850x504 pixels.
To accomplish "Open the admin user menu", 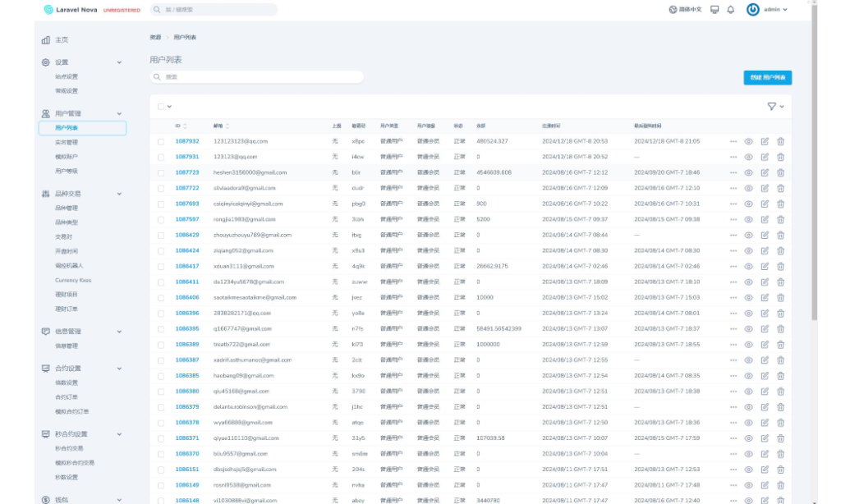I will coord(766,10).
